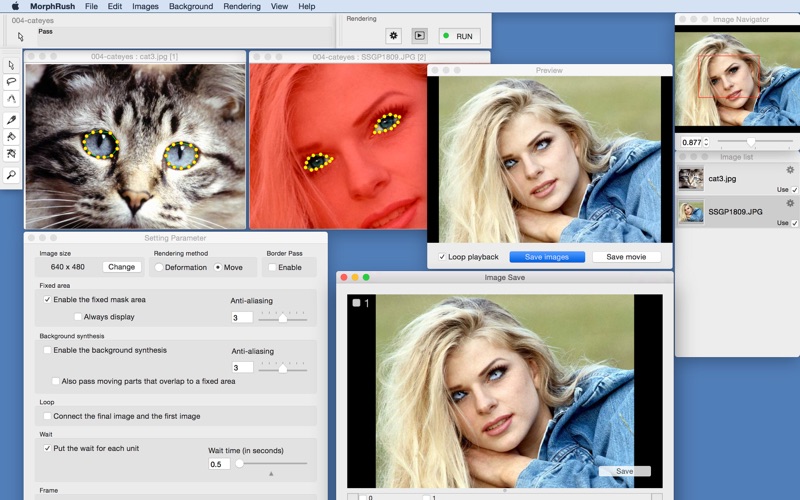The height and width of the screenshot is (500, 800).
Task: Adjust Wait time slider
Action: [x=271, y=464]
